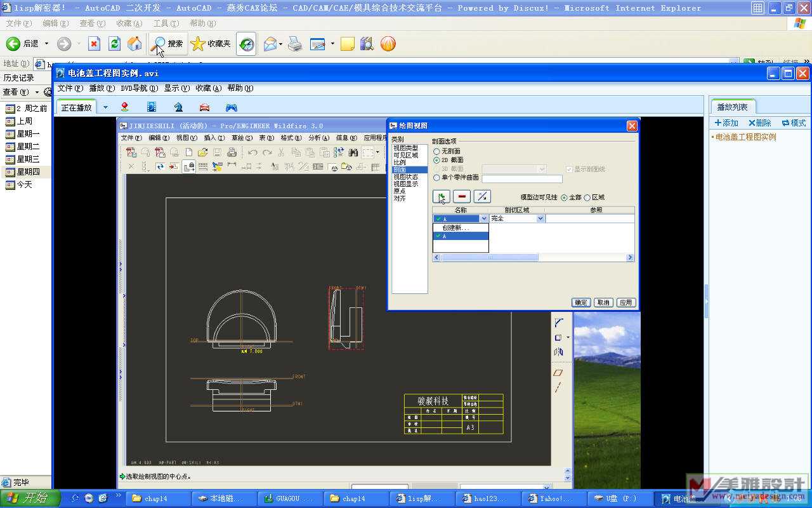Open the 显示 menu in media player
Viewport: 812px width, 508px height.
point(177,88)
